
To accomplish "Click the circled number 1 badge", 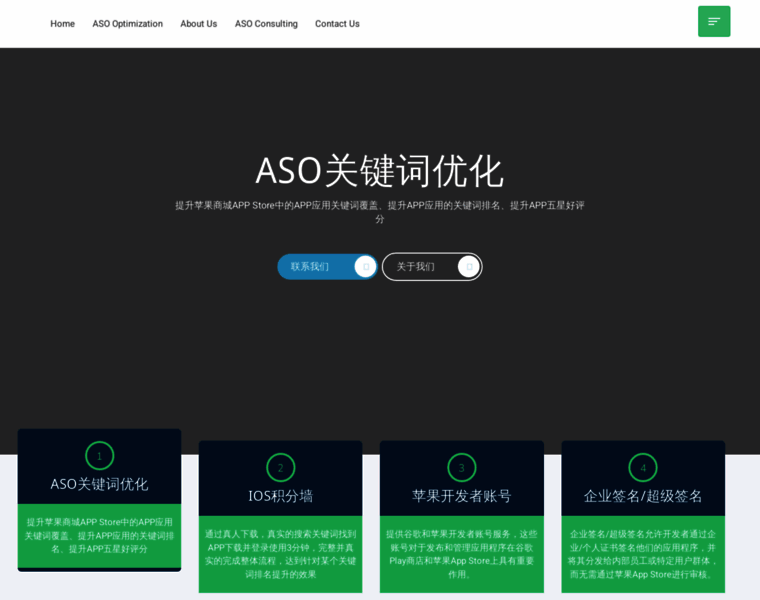I will click(x=99, y=456).
